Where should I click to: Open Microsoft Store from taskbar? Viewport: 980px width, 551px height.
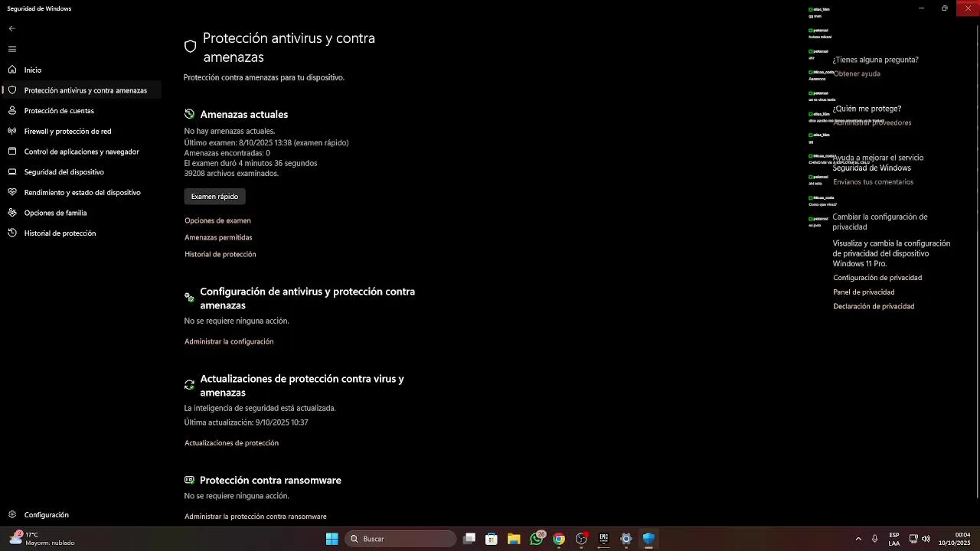tap(492, 539)
